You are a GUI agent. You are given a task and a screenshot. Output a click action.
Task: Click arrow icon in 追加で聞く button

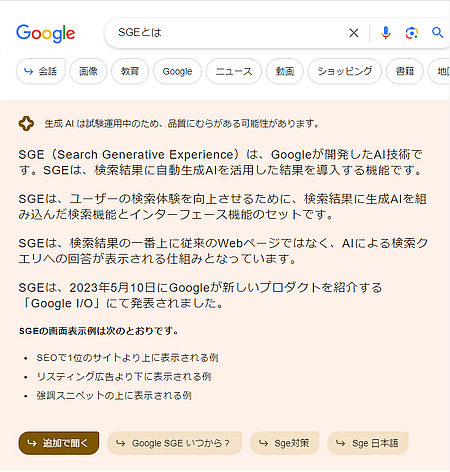pyautogui.click(x=32, y=443)
